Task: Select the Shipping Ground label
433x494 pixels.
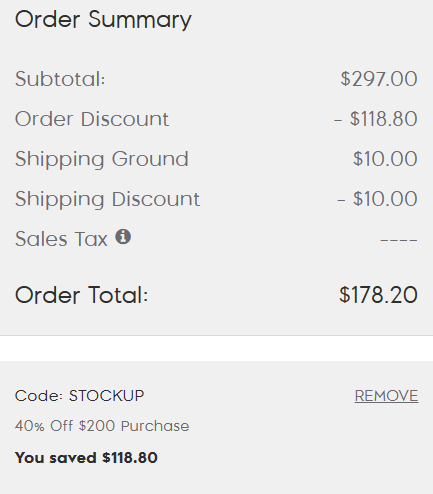Action: tap(102, 159)
